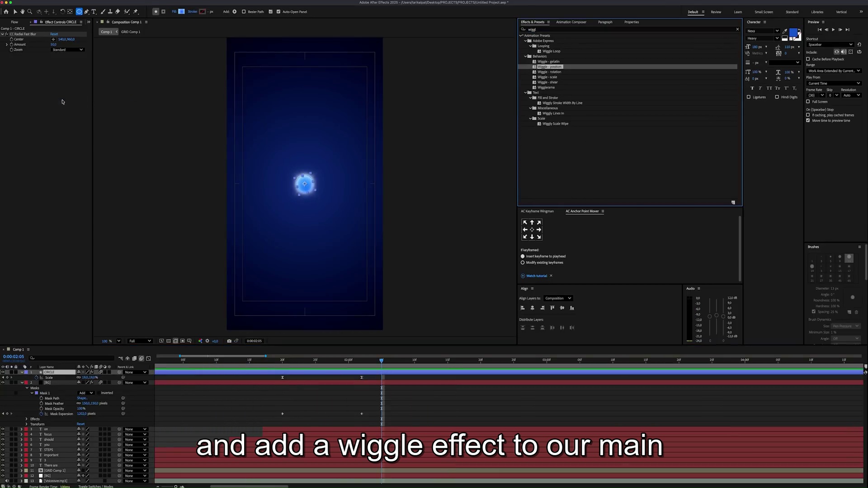Uncheck Move time to preview time
This screenshot has height=488, width=868.
point(808,121)
